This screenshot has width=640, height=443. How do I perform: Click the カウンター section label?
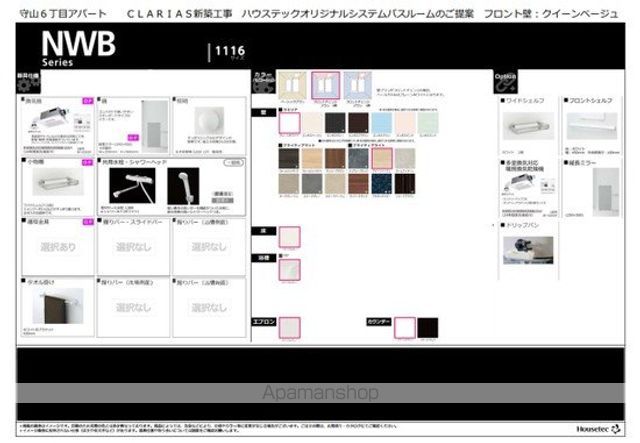tap(379, 322)
